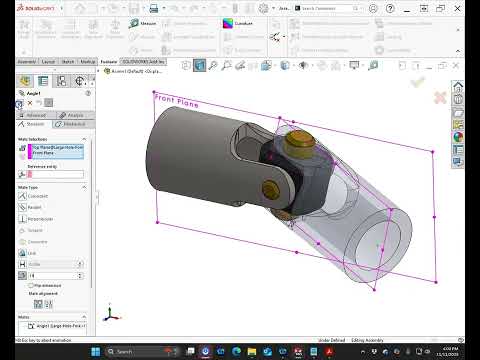
Task: Open the Sketch ribbon tab
Action: [x=68, y=62]
